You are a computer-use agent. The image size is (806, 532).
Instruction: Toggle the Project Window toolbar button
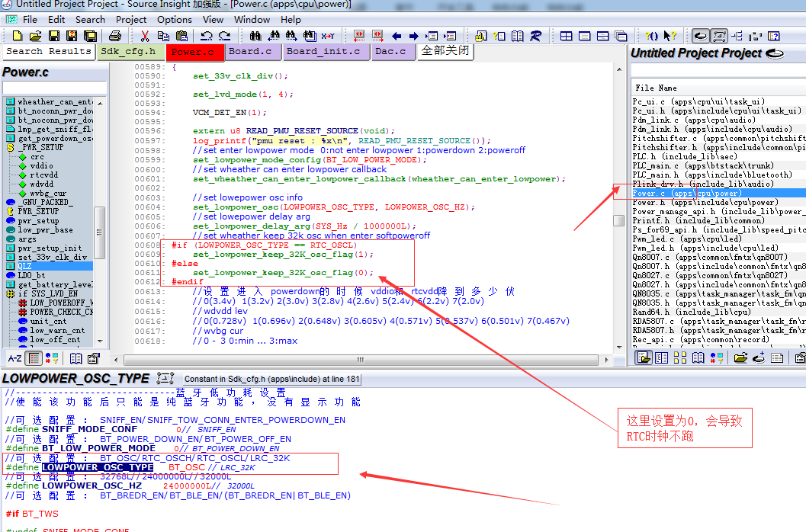pyautogui.click(x=701, y=36)
